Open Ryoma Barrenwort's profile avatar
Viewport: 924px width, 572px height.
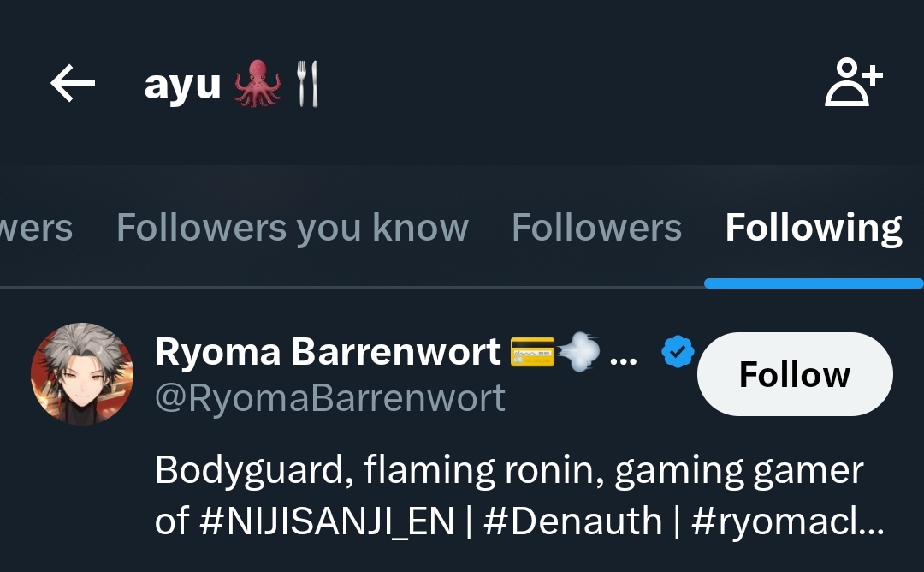click(82, 374)
